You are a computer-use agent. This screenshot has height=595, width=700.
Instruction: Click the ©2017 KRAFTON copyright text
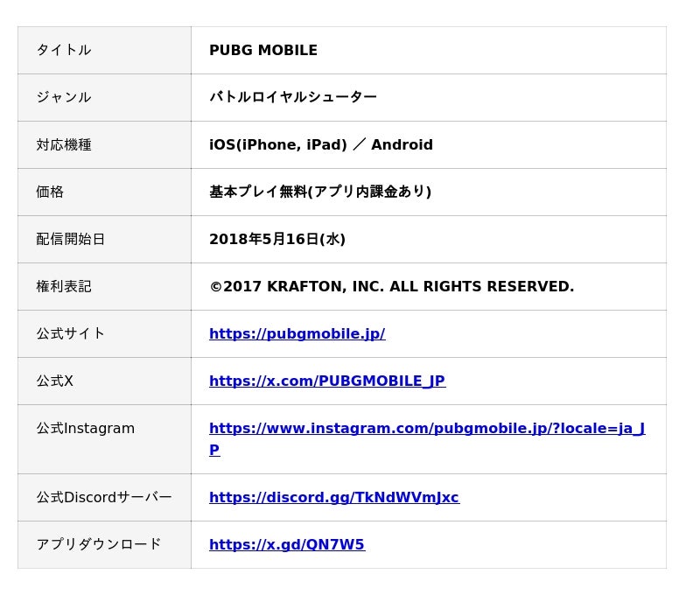point(391,286)
